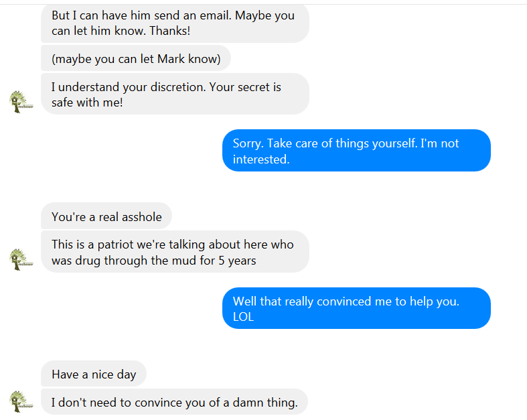Select the 'But I can have him send an email' message

174,23
